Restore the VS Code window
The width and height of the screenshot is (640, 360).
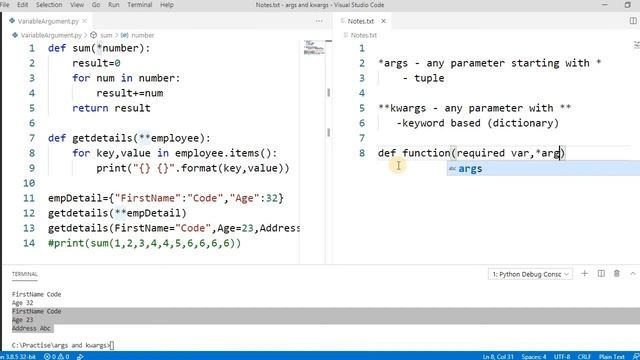pos(628,5)
